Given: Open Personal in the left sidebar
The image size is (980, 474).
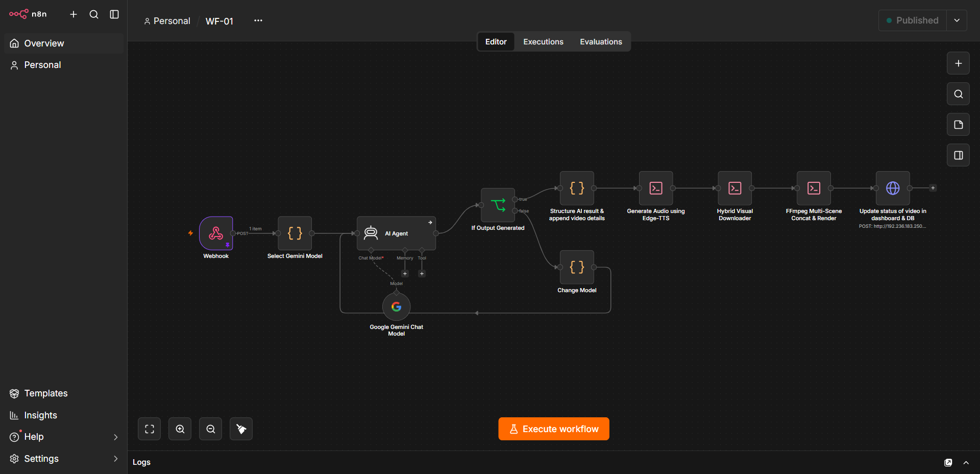Looking at the screenshot, I should (x=64, y=65).
